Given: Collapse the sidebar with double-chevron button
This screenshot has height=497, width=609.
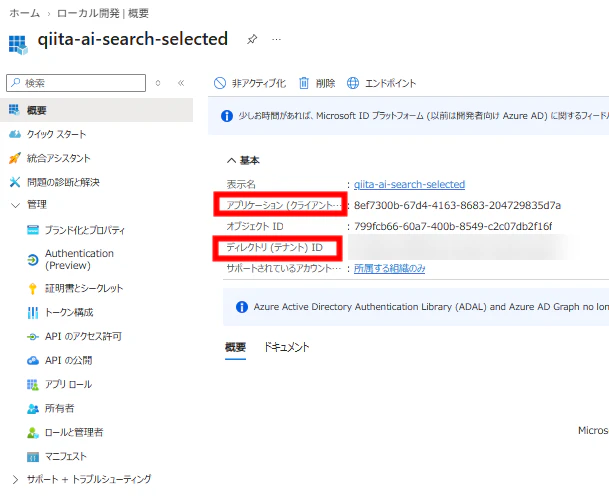Looking at the screenshot, I should [181, 83].
